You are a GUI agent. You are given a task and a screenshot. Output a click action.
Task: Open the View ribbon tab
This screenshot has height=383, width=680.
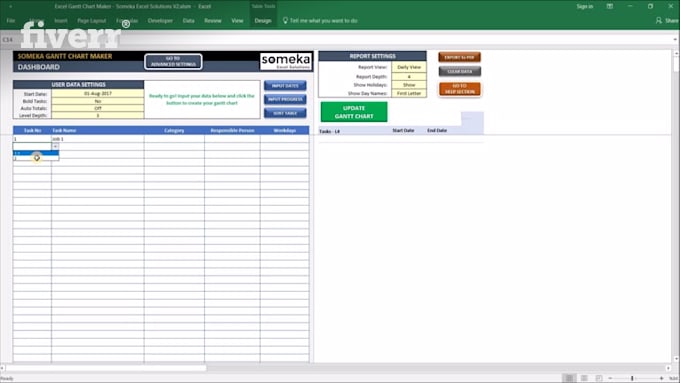point(237,20)
